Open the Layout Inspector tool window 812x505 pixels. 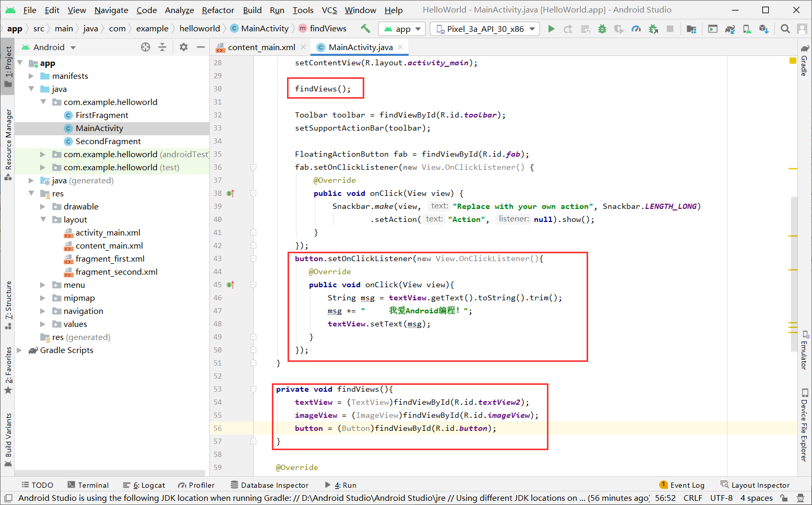point(755,485)
